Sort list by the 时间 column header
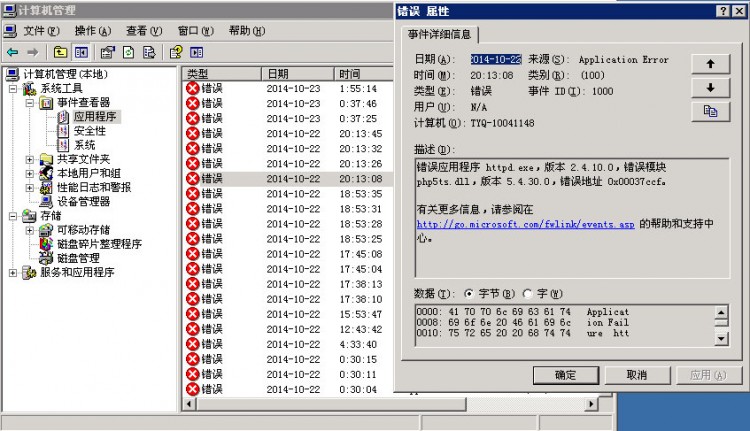Image resolution: width=750 pixels, height=431 pixels. [364, 74]
